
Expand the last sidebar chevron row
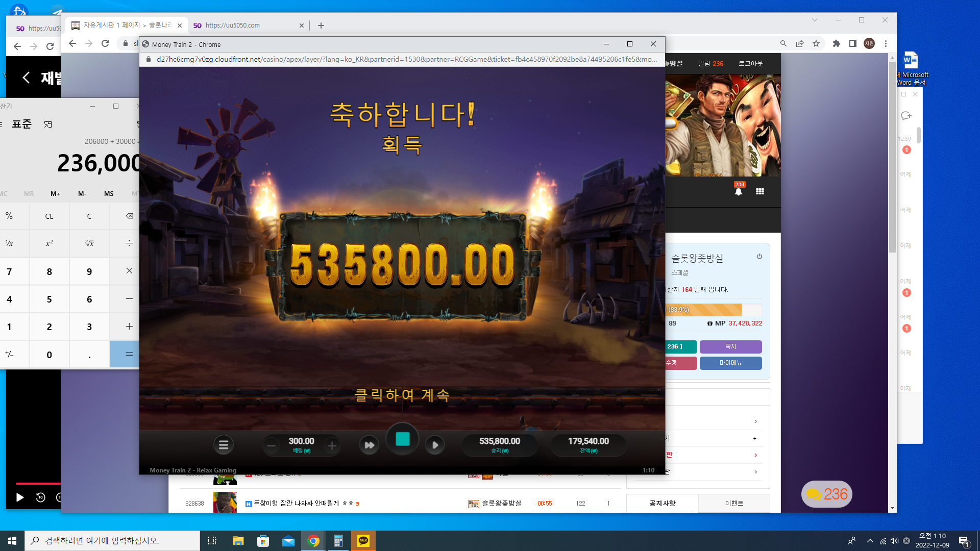[756, 472]
